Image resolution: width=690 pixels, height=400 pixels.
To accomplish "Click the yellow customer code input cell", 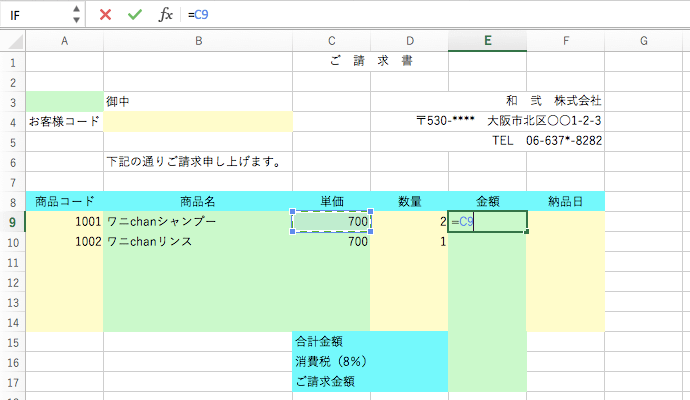I will pos(198,121).
